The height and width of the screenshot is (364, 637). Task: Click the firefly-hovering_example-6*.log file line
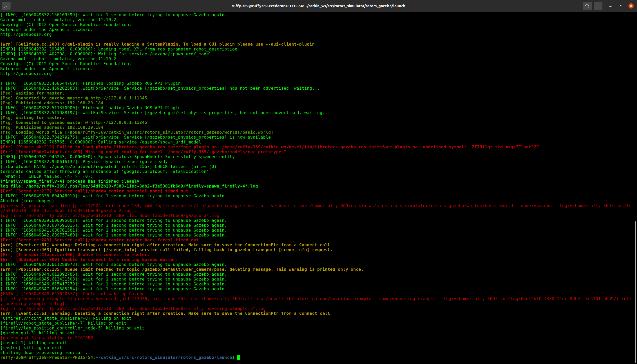click(x=133, y=309)
